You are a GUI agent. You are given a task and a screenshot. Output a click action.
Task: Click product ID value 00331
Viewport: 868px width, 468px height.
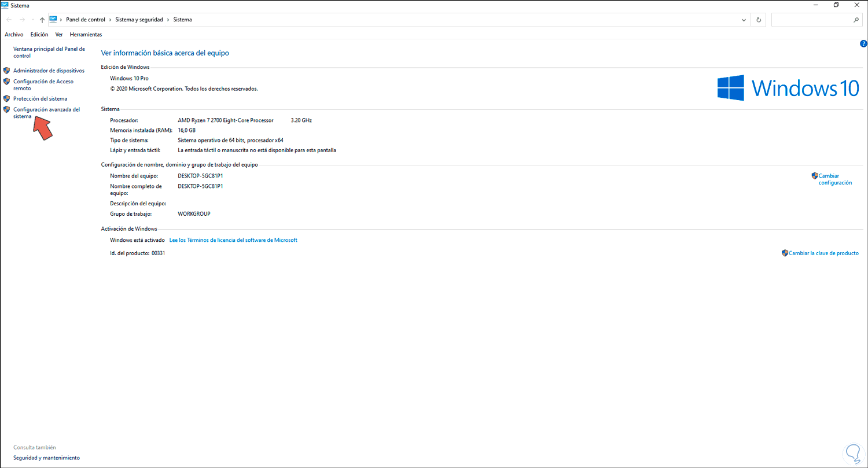(x=159, y=253)
